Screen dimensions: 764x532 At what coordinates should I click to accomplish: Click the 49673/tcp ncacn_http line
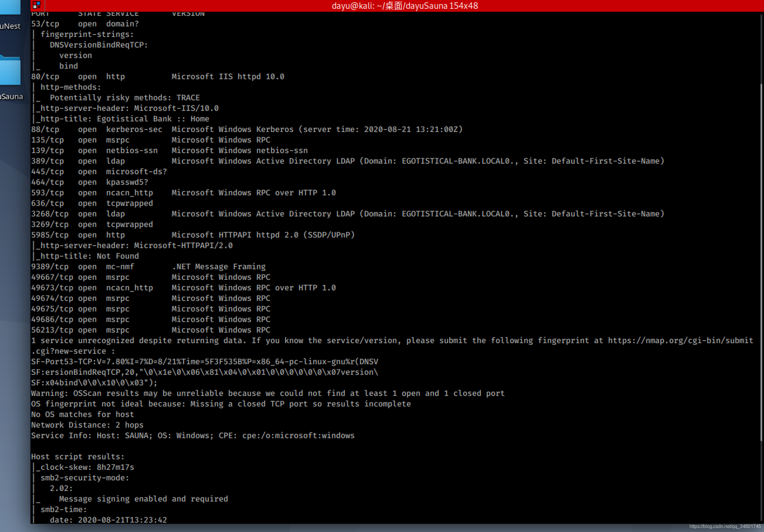click(x=183, y=288)
